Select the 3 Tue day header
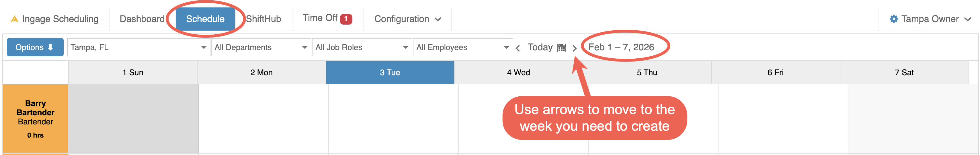The image size is (980, 155). (x=390, y=73)
